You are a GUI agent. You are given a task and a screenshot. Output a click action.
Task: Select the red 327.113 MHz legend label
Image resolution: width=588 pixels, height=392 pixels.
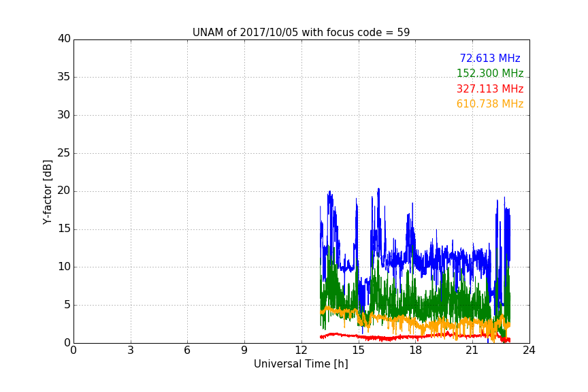[x=490, y=89]
